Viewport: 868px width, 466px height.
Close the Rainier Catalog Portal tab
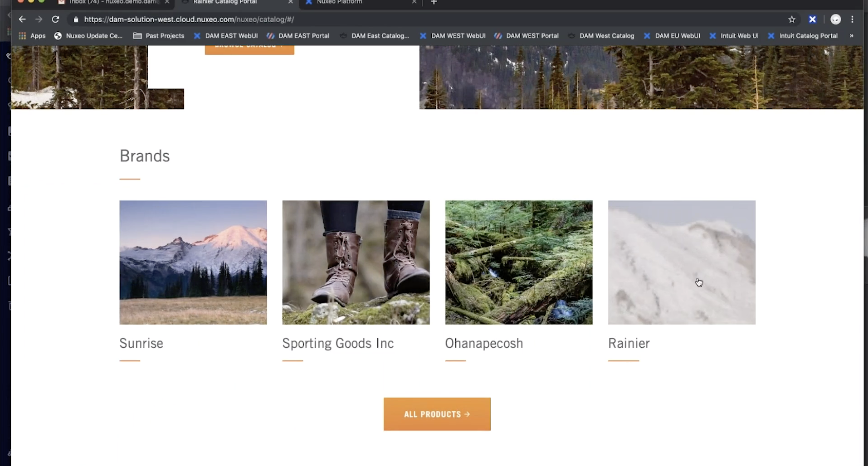290,2
